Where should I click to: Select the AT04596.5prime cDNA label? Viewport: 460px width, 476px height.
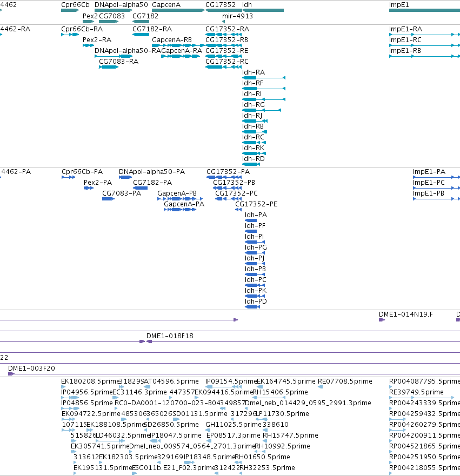coord(171,381)
